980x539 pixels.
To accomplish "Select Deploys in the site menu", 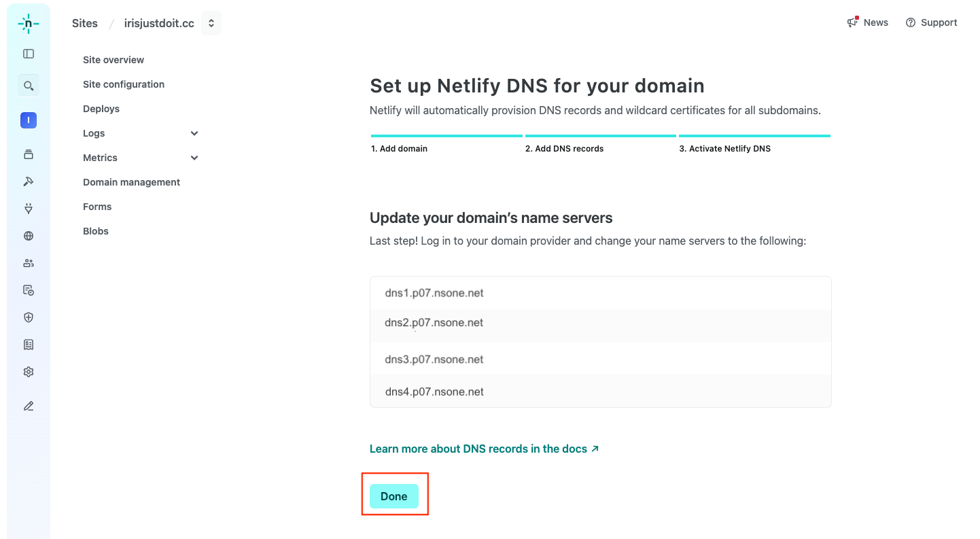I will pos(101,109).
